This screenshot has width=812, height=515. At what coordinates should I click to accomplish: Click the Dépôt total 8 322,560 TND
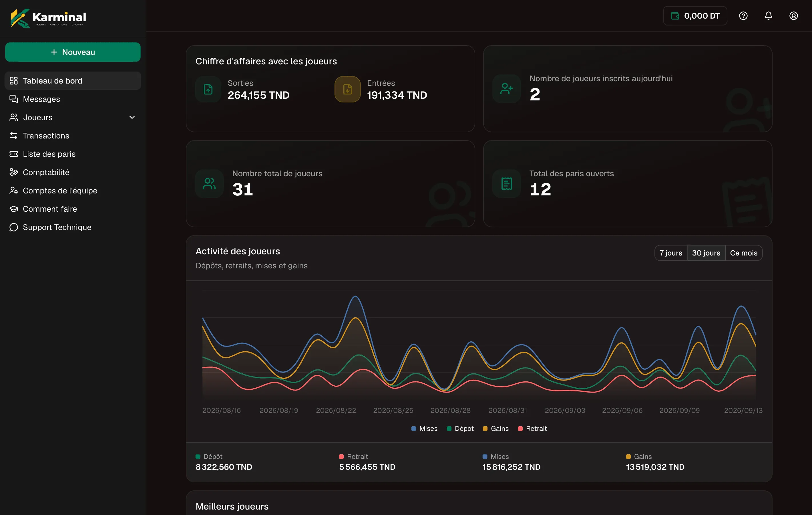(x=224, y=467)
